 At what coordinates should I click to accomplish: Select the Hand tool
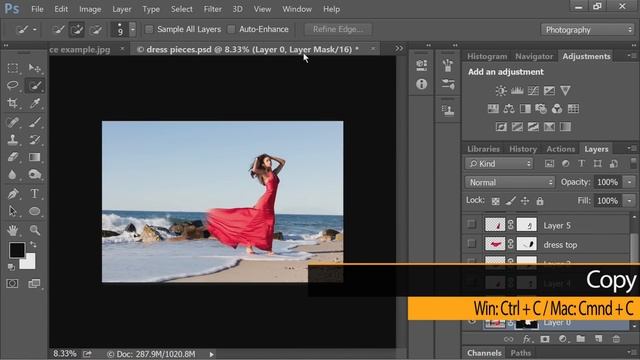tap(13, 230)
